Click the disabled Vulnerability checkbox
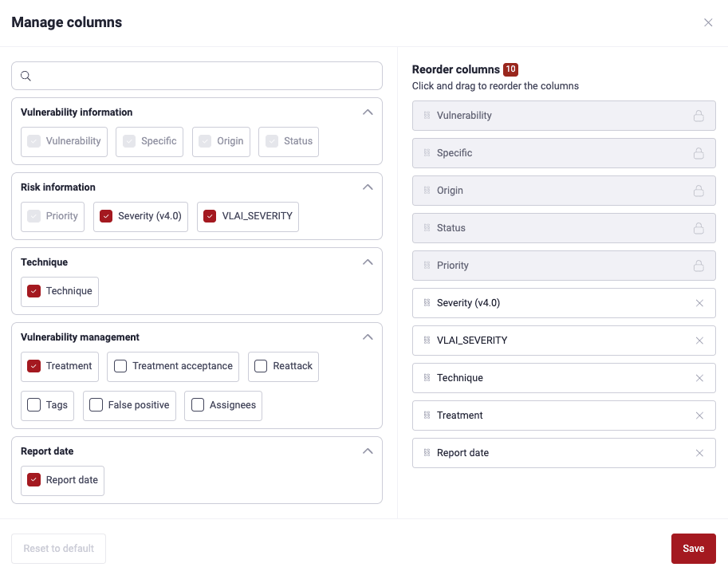The image size is (728, 575). (34, 140)
